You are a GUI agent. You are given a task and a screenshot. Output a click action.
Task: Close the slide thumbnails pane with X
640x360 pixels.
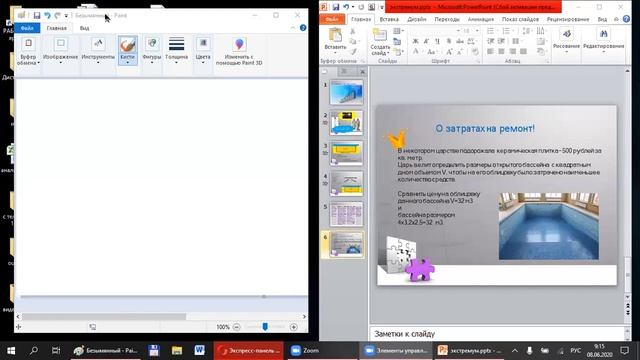[362, 72]
